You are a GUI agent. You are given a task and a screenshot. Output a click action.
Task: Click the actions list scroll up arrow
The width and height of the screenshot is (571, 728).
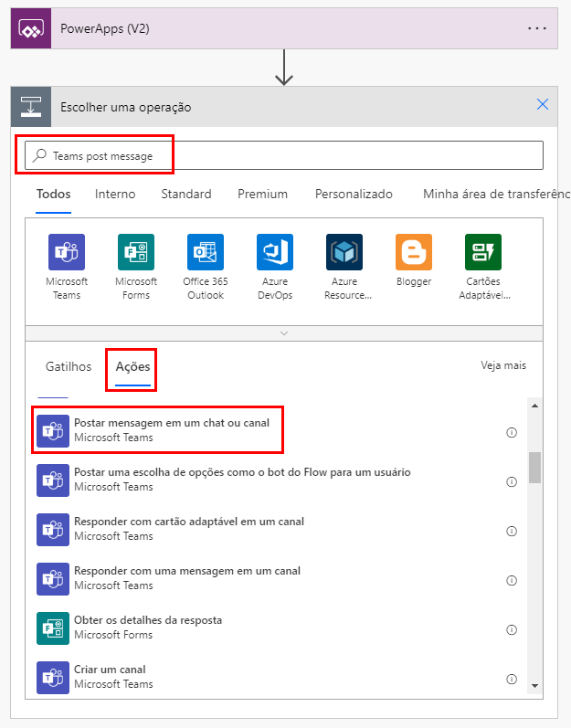[534, 406]
